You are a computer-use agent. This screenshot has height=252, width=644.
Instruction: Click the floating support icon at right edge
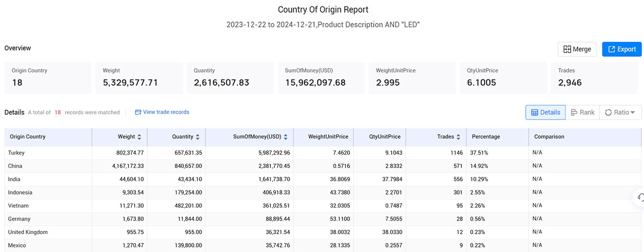pos(640,197)
